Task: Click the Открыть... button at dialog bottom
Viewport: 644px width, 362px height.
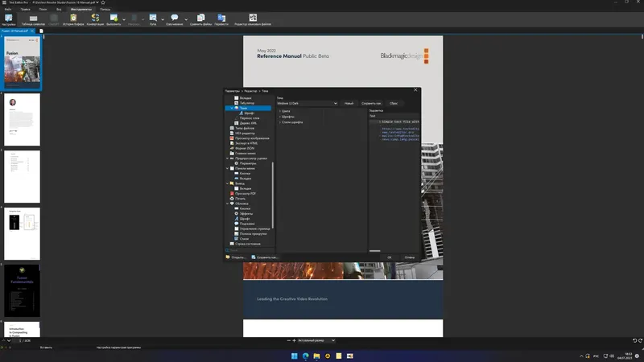Action: (235, 257)
